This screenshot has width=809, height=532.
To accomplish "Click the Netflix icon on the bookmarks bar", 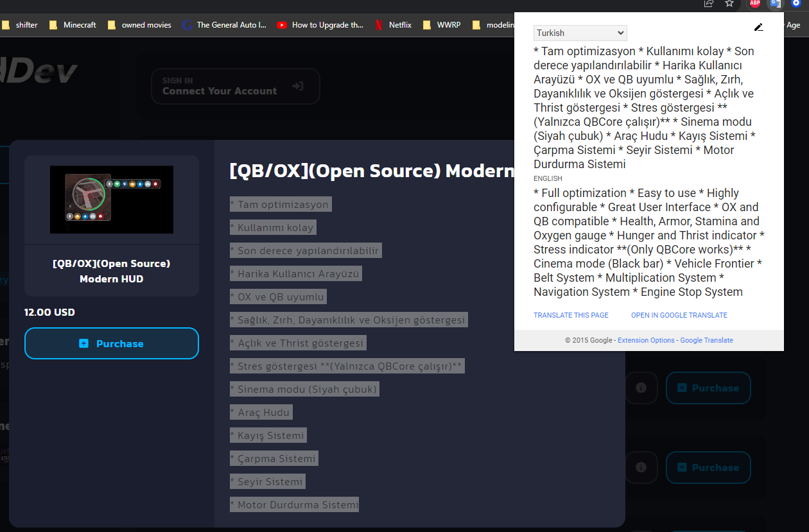I will coord(377,24).
